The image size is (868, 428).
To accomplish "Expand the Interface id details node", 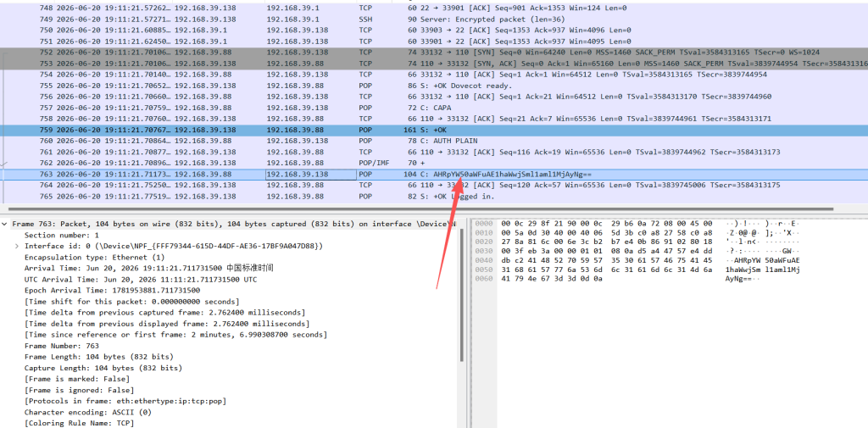I will coord(18,247).
